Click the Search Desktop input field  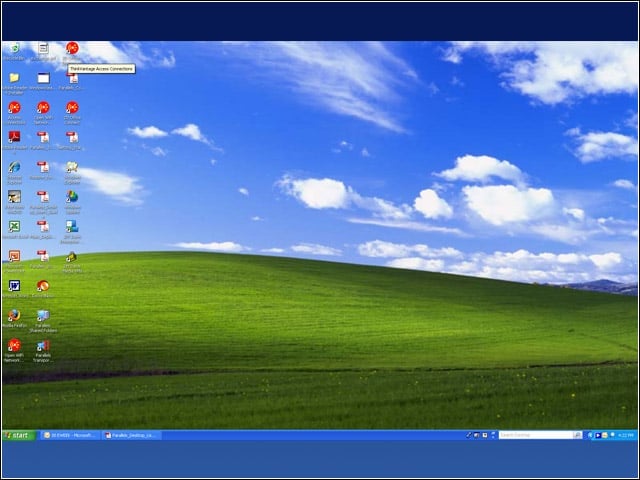[x=536, y=435]
